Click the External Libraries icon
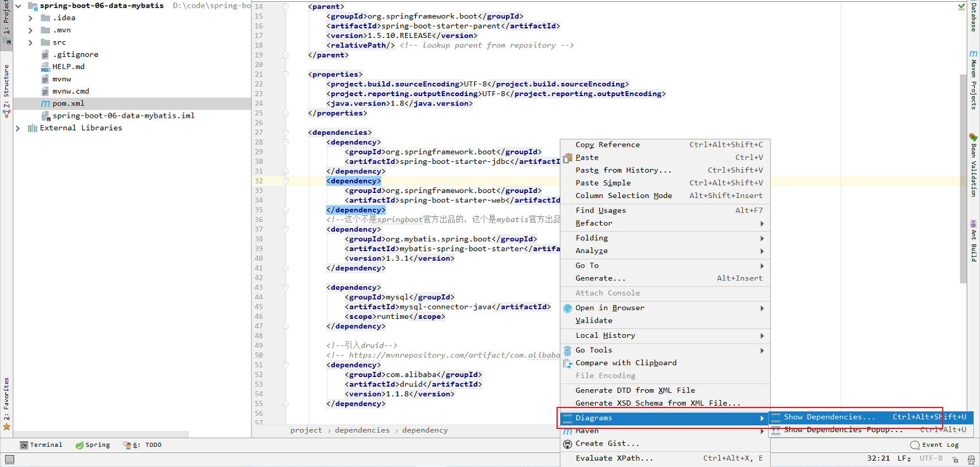 (32, 128)
